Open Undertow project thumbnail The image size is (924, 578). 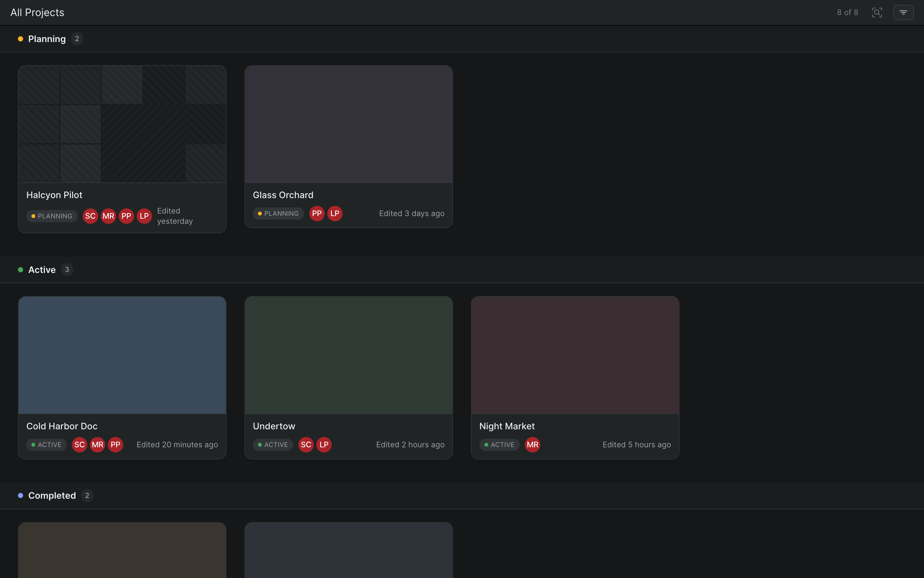pyautogui.click(x=349, y=355)
